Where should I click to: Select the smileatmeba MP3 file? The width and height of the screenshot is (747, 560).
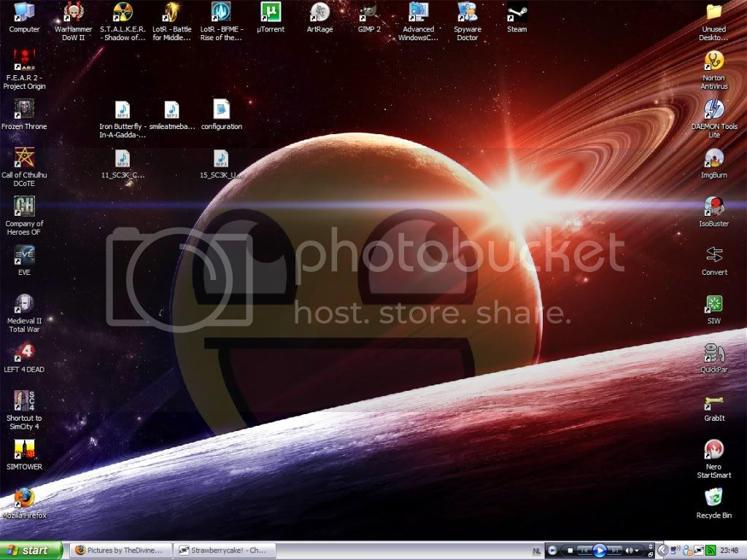(x=171, y=114)
